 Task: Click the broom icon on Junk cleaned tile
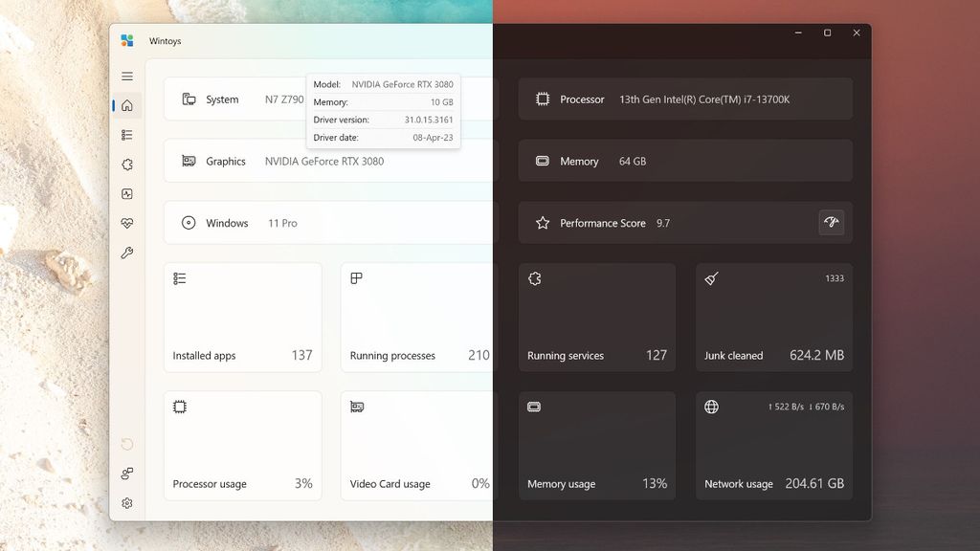(x=709, y=278)
